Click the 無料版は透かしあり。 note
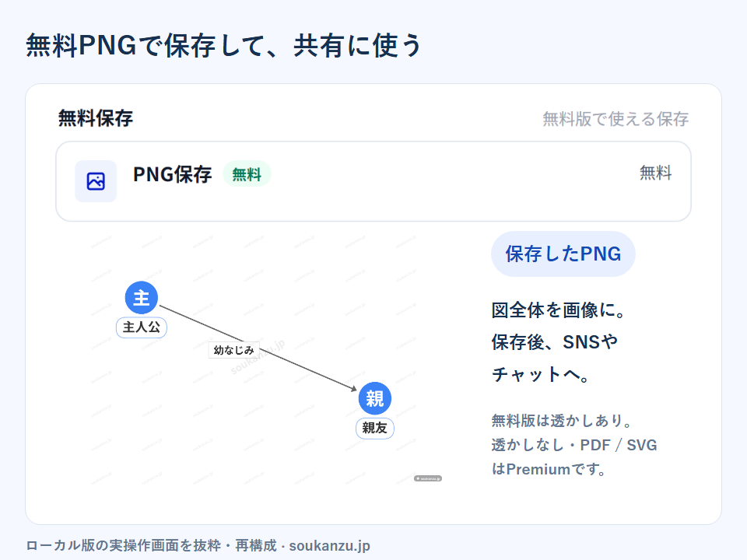This screenshot has width=747, height=560. pos(562,421)
